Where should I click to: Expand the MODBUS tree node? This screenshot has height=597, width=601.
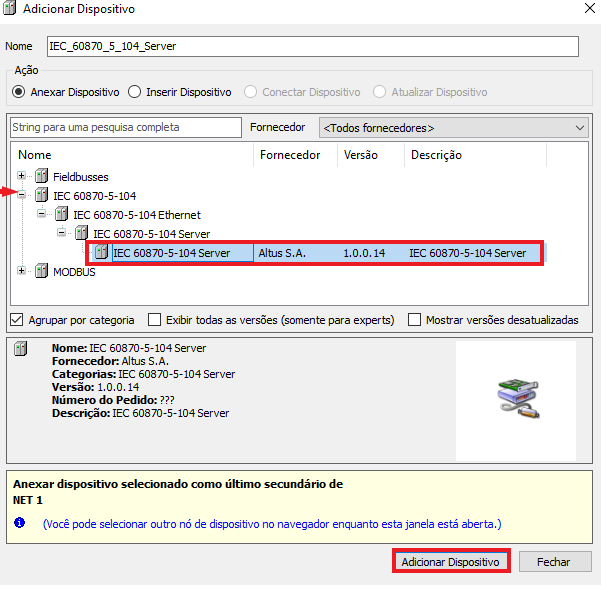coord(23,272)
